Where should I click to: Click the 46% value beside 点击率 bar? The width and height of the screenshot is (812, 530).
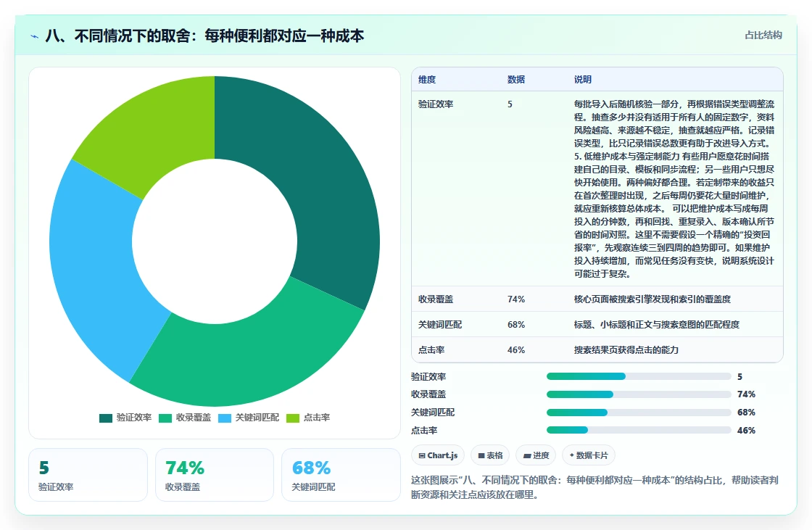pyautogui.click(x=746, y=431)
